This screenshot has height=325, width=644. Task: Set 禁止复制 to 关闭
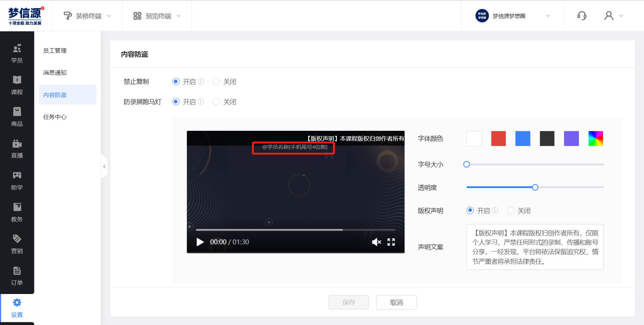pos(216,82)
